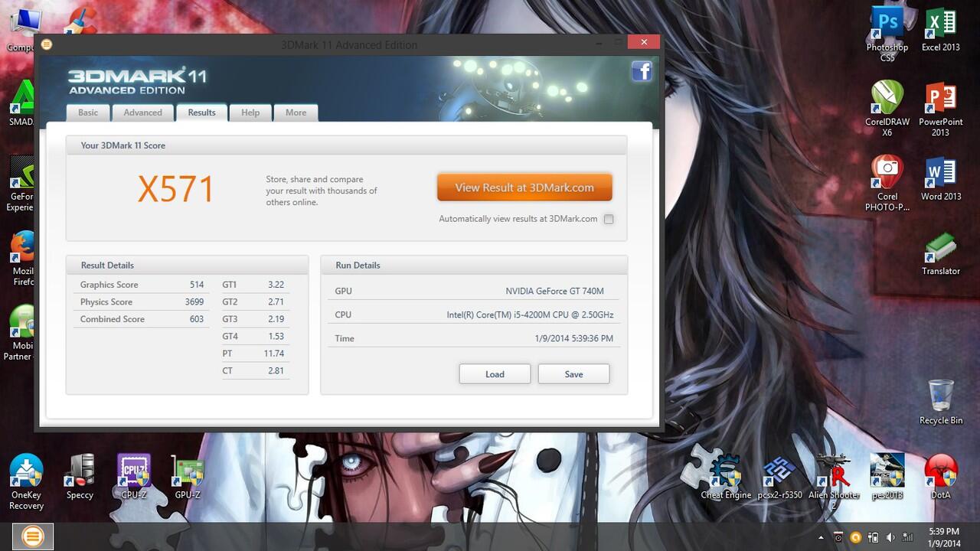980x551 pixels.
Task: Open the volume control in system tray
Action: coord(890,537)
